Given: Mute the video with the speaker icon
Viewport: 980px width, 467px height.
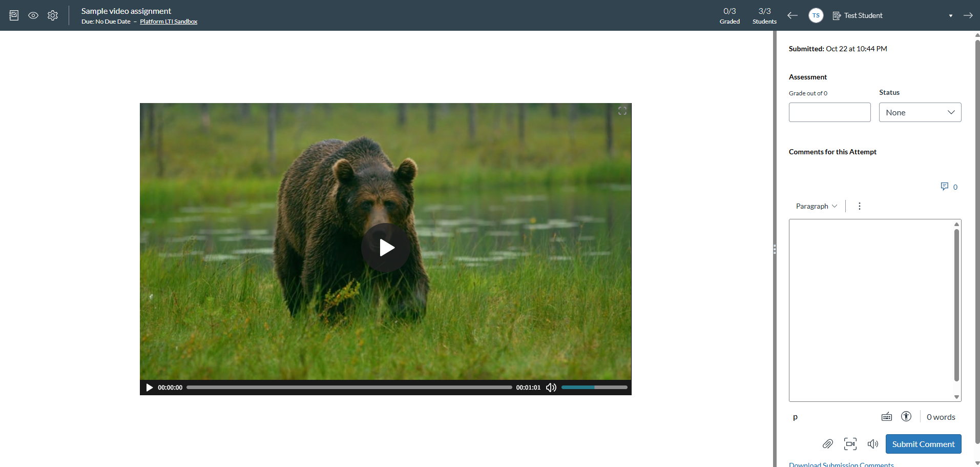Looking at the screenshot, I should tap(551, 388).
